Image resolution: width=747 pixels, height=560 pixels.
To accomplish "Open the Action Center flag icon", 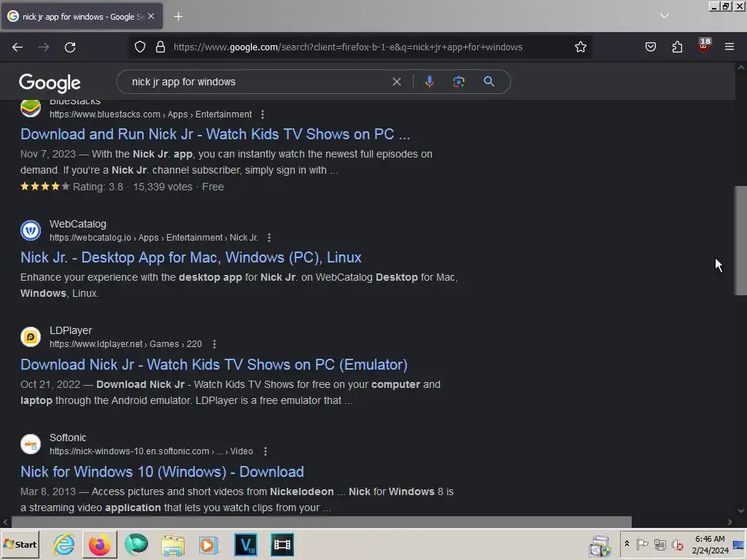I will 642,544.
